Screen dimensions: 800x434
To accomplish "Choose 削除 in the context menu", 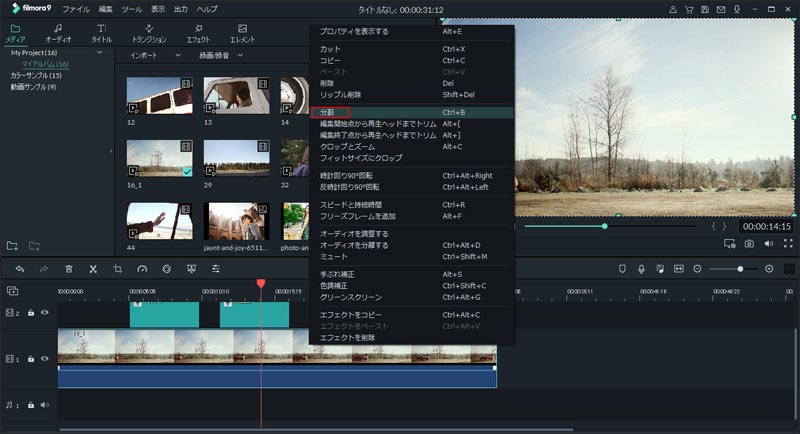I will tap(412, 83).
